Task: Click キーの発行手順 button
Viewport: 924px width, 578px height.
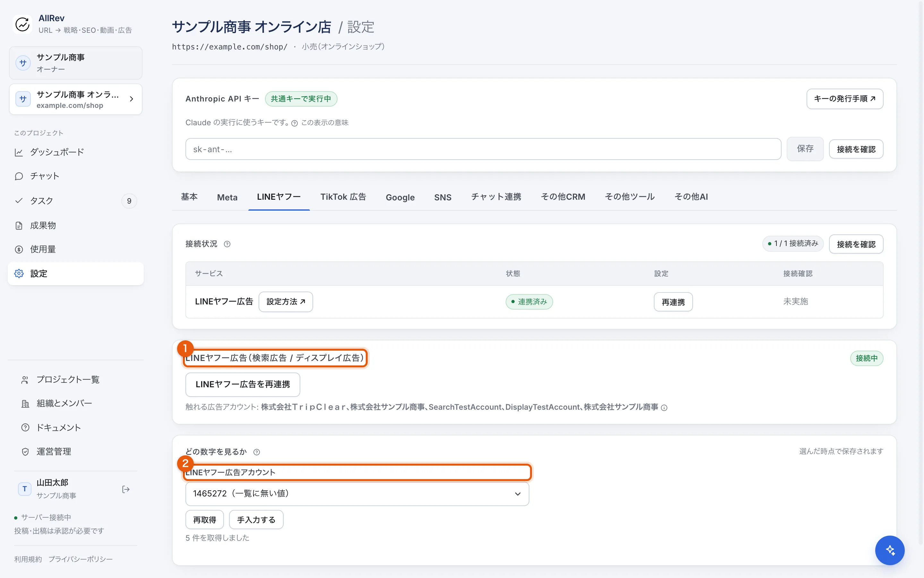Action: (x=844, y=99)
